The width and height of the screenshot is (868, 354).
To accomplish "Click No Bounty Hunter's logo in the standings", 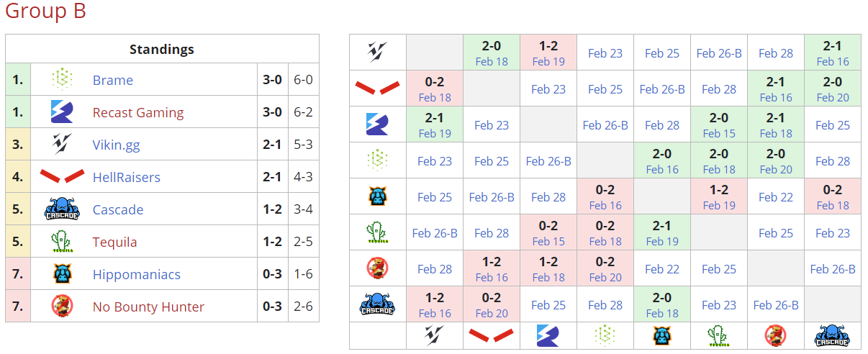I will click(x=63, y=307).
